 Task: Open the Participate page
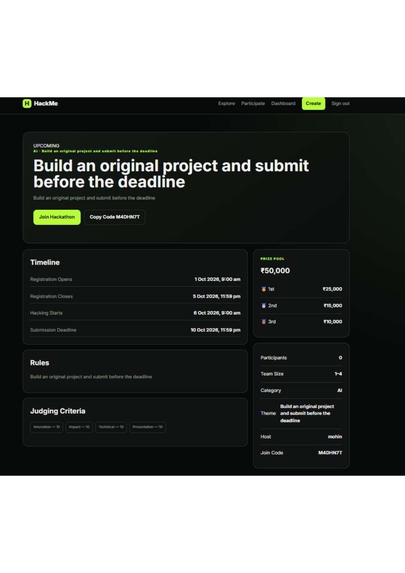253,103
